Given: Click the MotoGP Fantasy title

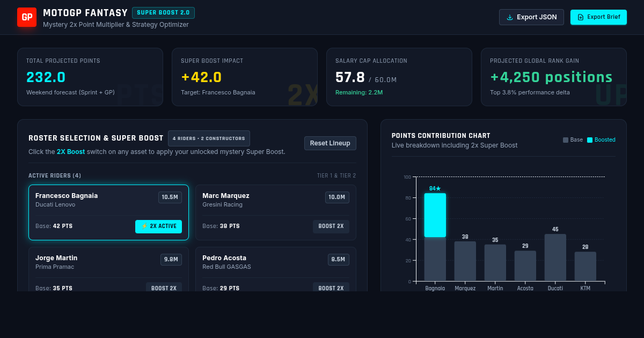Looking at the screenshot, I should [85, 13].
